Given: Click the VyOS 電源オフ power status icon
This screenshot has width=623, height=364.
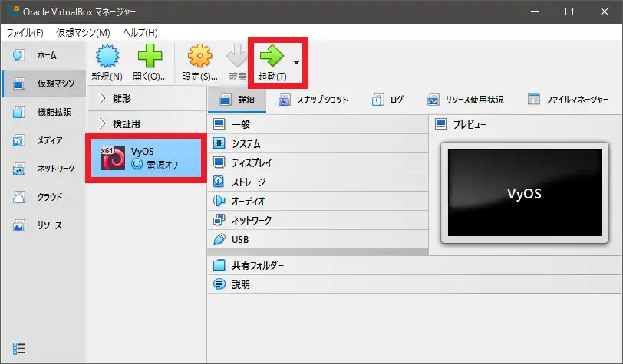Looking at the screenshot, I should point(137,164).
